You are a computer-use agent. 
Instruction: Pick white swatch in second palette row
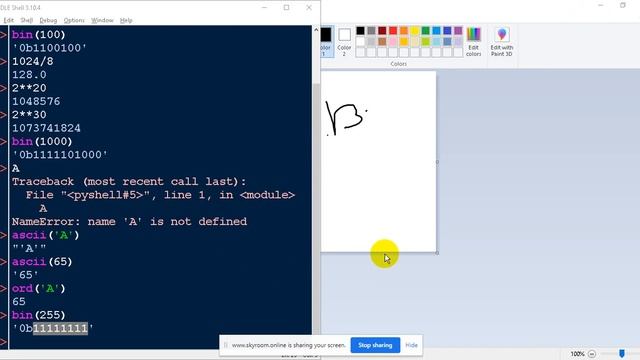pos(360,41)
